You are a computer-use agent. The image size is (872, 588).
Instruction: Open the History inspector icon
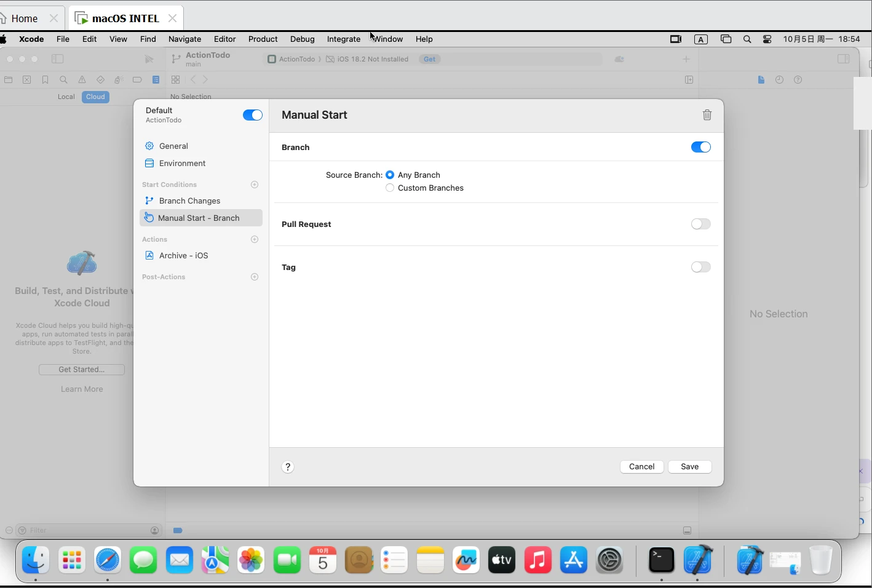(x=779, y=80)
